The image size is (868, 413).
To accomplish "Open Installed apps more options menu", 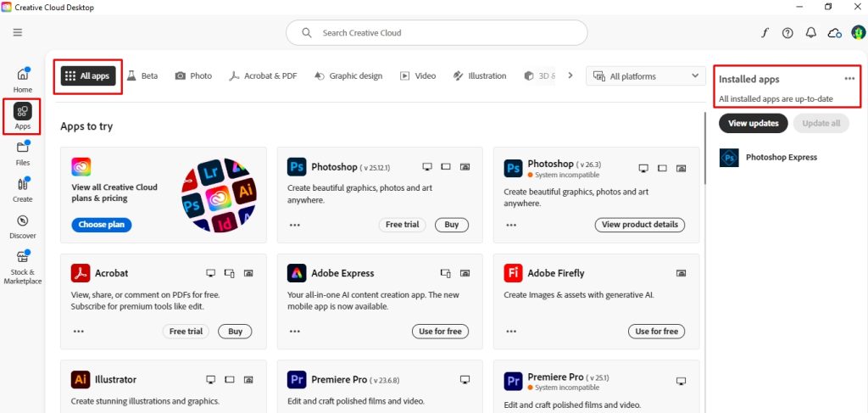I will [x=849, y=79].
